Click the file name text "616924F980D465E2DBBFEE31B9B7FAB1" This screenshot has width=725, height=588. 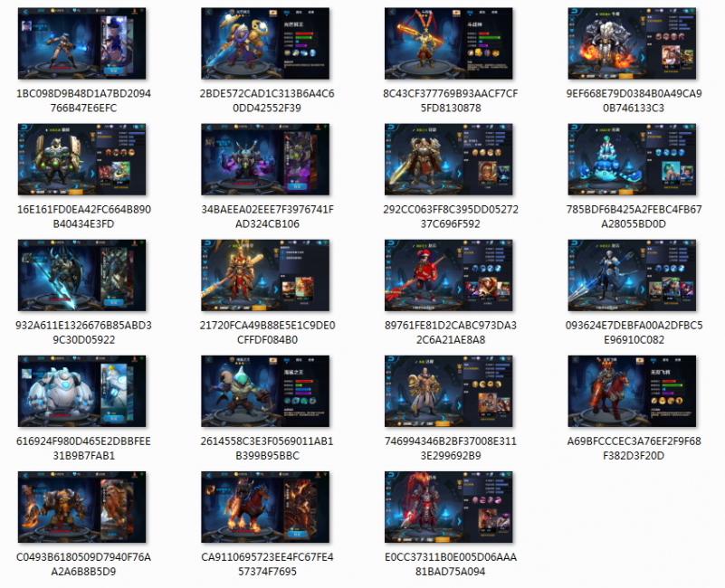(x=83, y=449)
